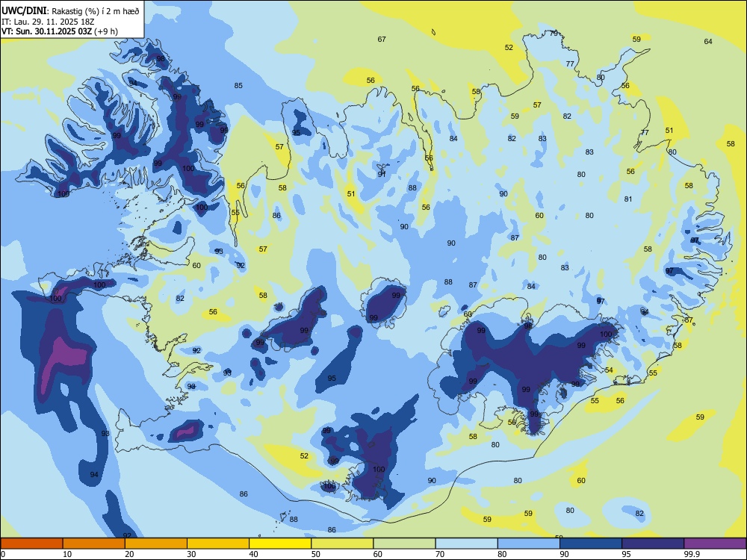Click the 80–90% medium blue legend swatch
Screen dimensions: 747x560
[529, 544]
